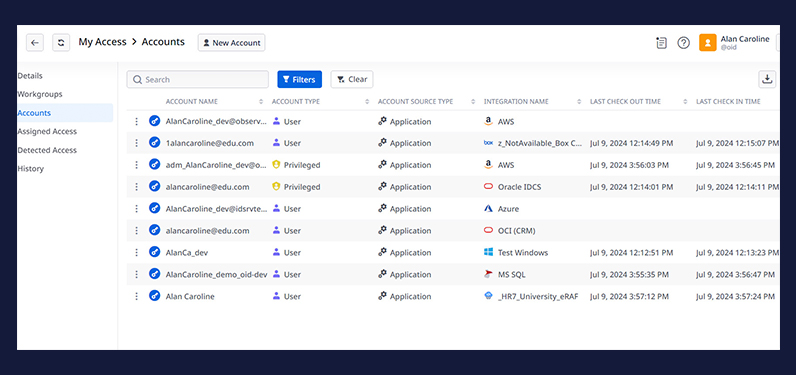Click check out time Jul 9, 2024 3:56:03 PM
Viewport: 796px width, 375px height.
click(x=629, y=165)
